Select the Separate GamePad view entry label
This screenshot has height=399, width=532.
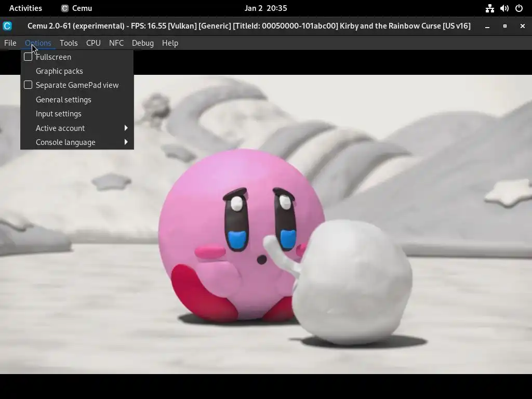pos(77,85)
